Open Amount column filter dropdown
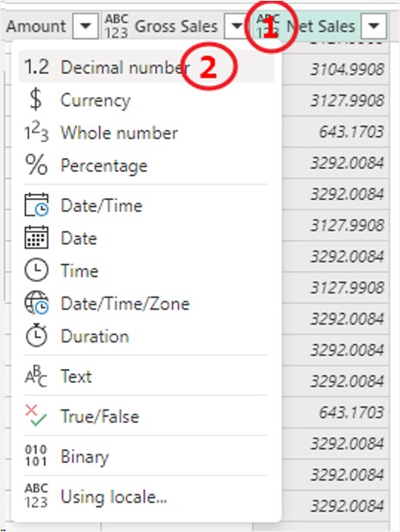Viewport: 400px width, 532px height. 85,26
